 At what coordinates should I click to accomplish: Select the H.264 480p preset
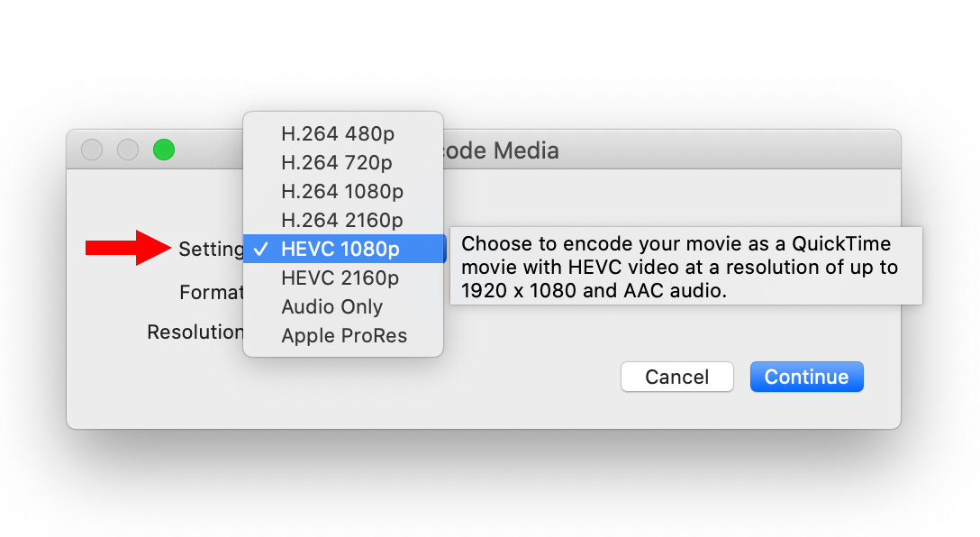tap(343, 133)
